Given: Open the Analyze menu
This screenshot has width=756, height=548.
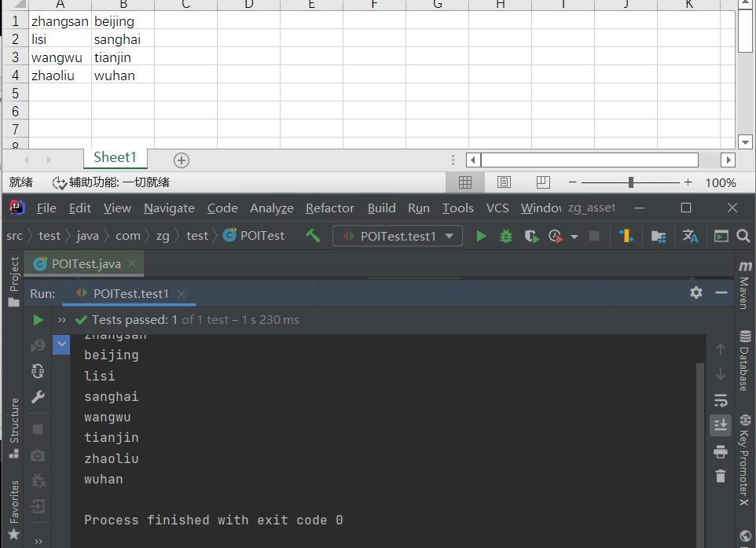Looking at the screenshot, I should [271, 208].
